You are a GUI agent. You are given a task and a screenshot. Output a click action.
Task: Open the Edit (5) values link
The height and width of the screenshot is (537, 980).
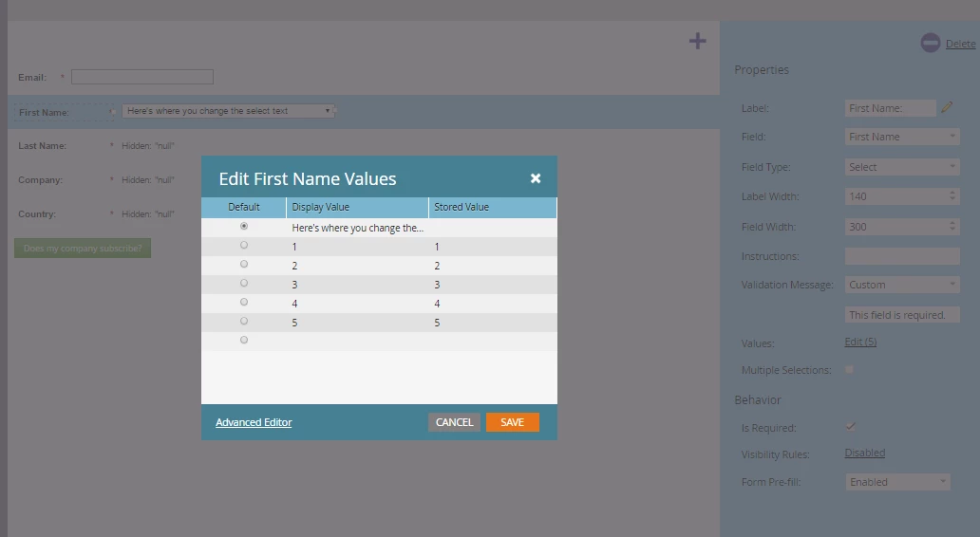click(x=860, y=343)
